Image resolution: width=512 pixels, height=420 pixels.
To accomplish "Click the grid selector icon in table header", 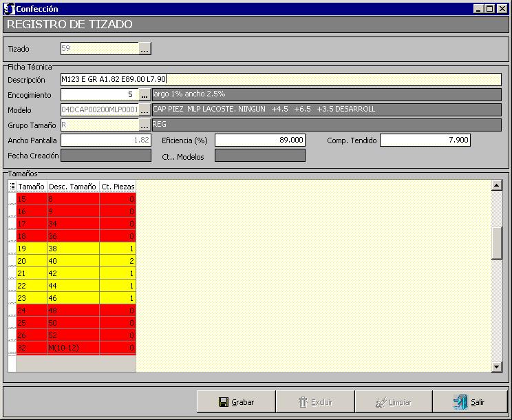I will tap(12, 186).
